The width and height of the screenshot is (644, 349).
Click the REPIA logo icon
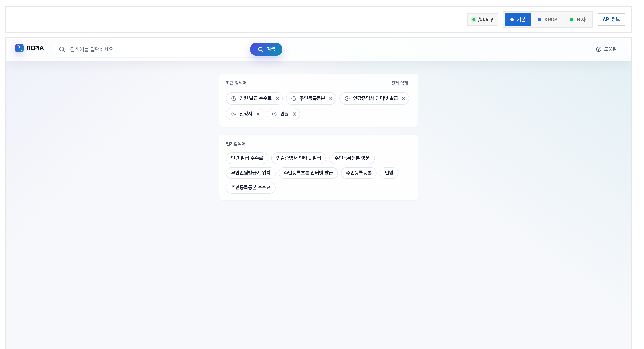19,48
